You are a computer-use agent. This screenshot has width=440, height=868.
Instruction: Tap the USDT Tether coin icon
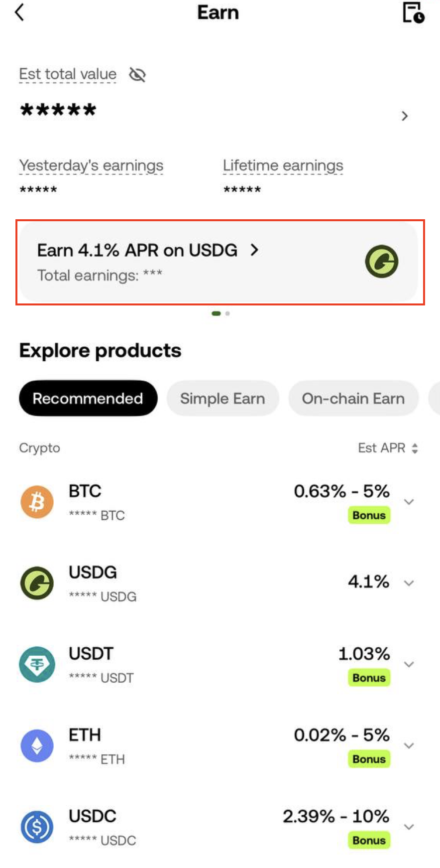[37, 664]
